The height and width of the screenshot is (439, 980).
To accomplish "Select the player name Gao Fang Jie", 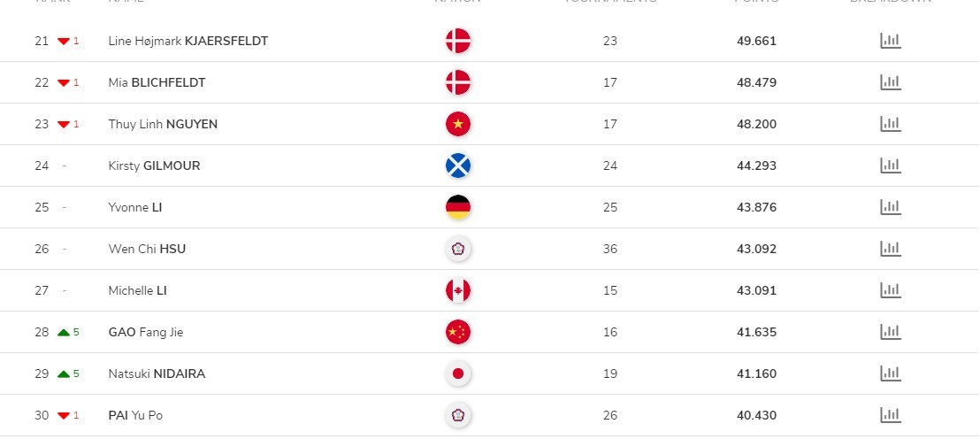I will pyautogui.click(x=146, y=332).
